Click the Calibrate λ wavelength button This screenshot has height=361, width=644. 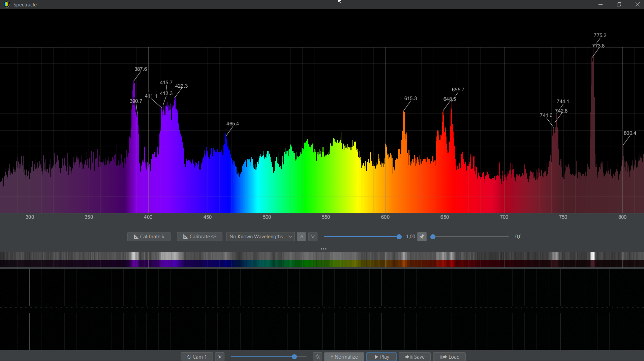[x=149, y=237]
